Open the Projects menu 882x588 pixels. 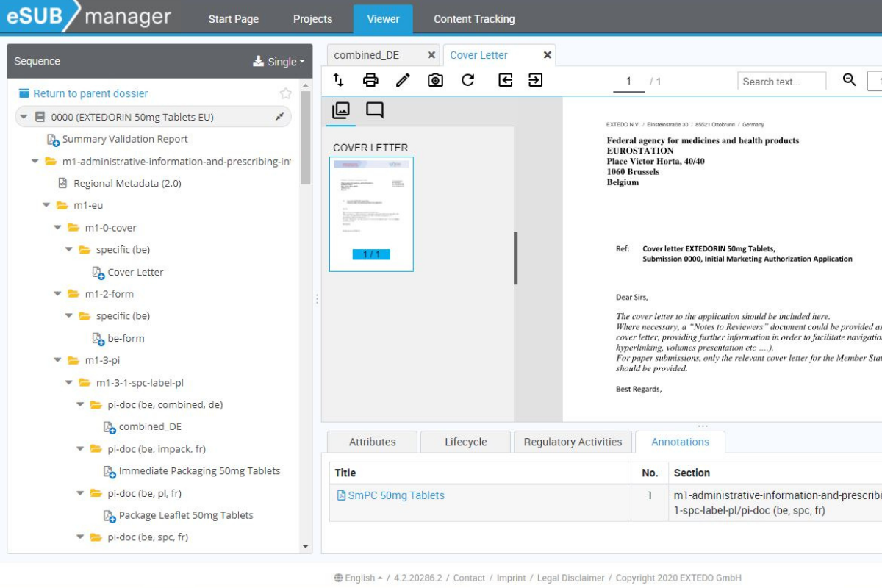312,19
